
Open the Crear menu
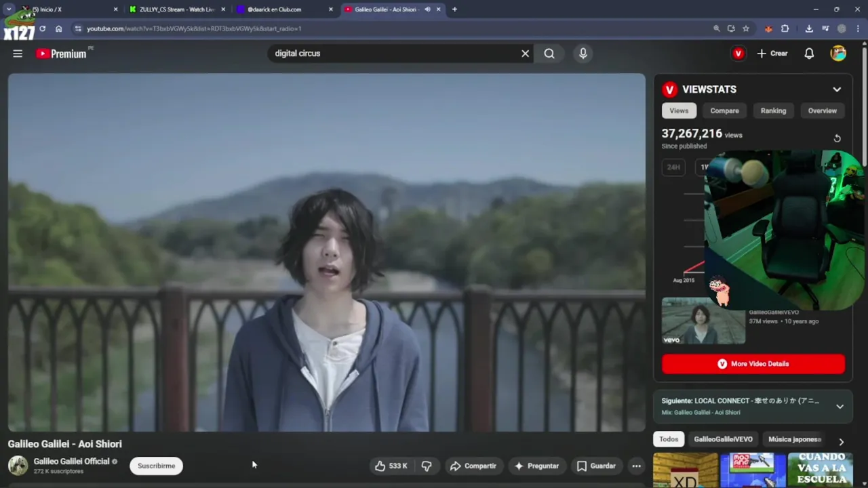772,54
